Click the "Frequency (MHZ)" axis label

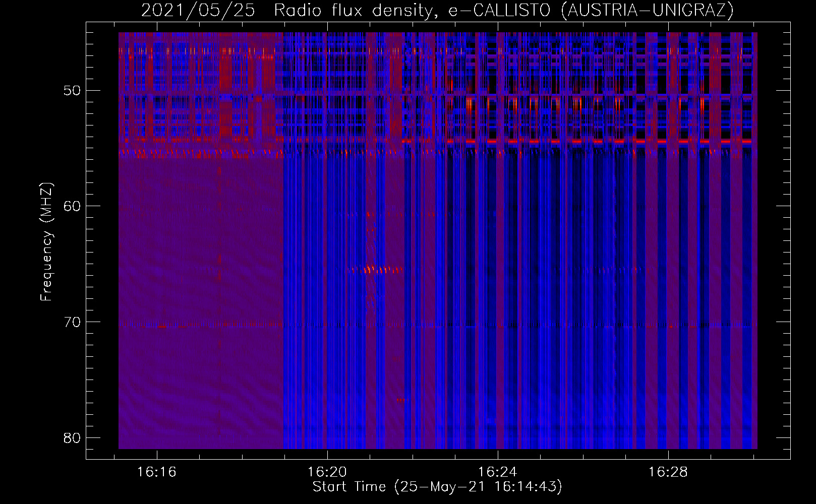(x=46, y=242)
